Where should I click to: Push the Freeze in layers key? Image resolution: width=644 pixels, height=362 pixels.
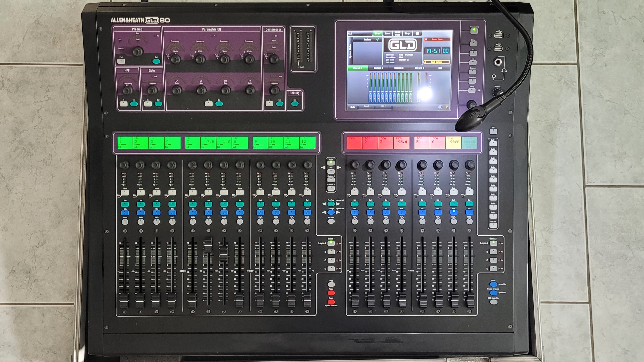point(493,293)
